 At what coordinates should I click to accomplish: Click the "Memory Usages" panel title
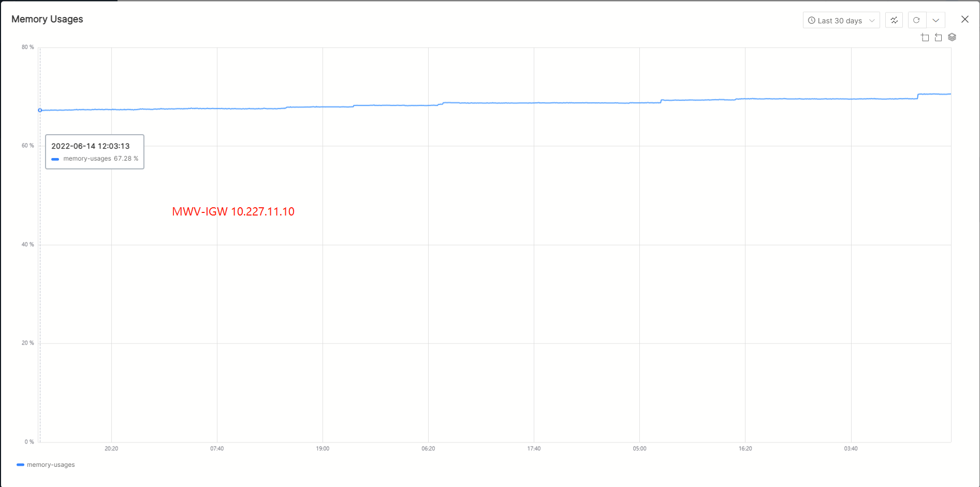pyautogui.click(x=47, y=19)
